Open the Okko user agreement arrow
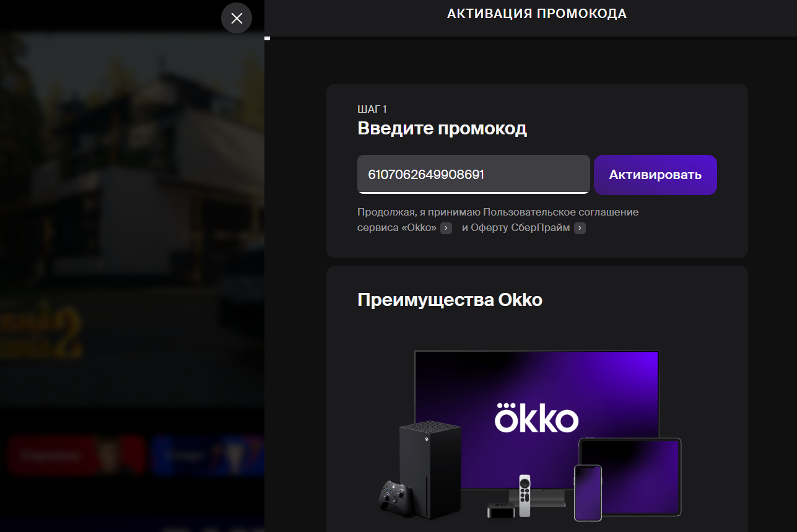 446,229
